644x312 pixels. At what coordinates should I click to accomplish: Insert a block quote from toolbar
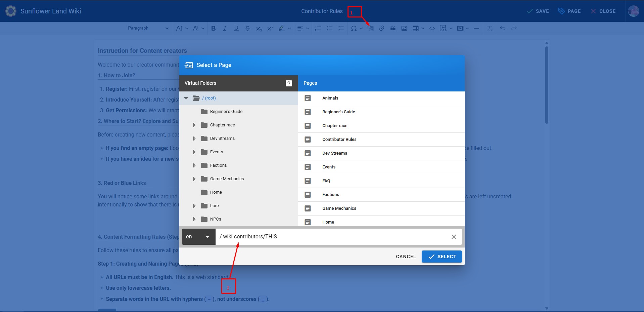(393, 29)
